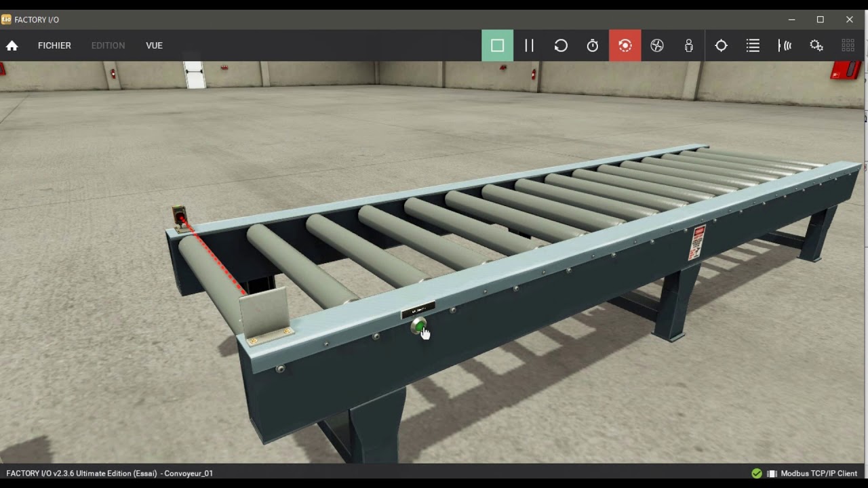The image size is (868, 488).
Task: Show sensor and actuator tags icon
Action: click(x=785, y=45)
